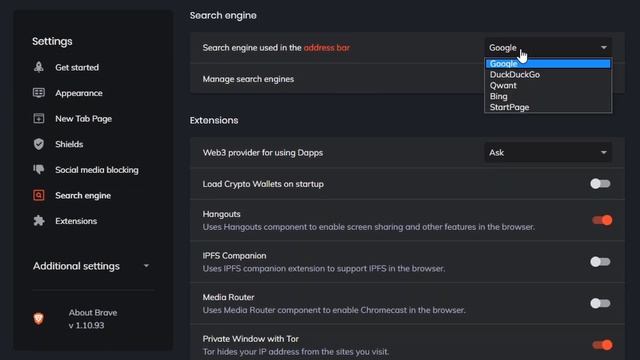Click the Tor hides your IP text

point(296,351)
